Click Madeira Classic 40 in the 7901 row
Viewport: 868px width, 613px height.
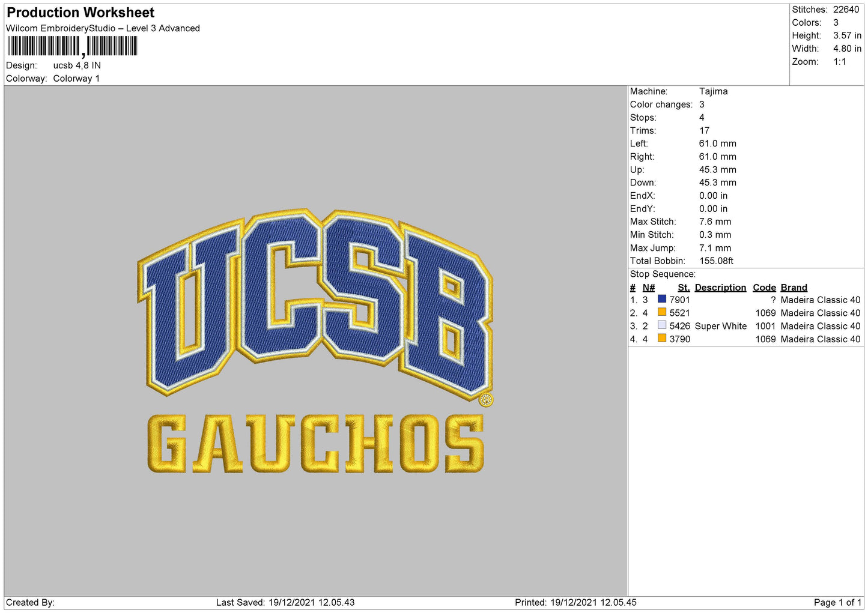(821, 300)
